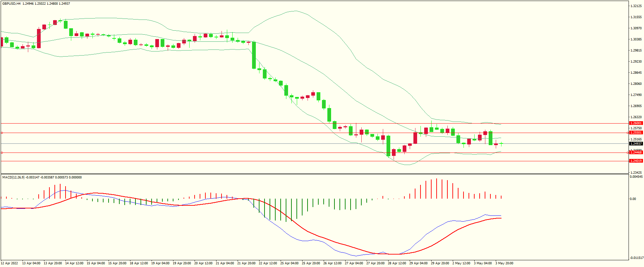This screenshot has height=267, width=644.
Task: Click the 13 Apr 20:00 time label
Action: click(x=53, y=263)
